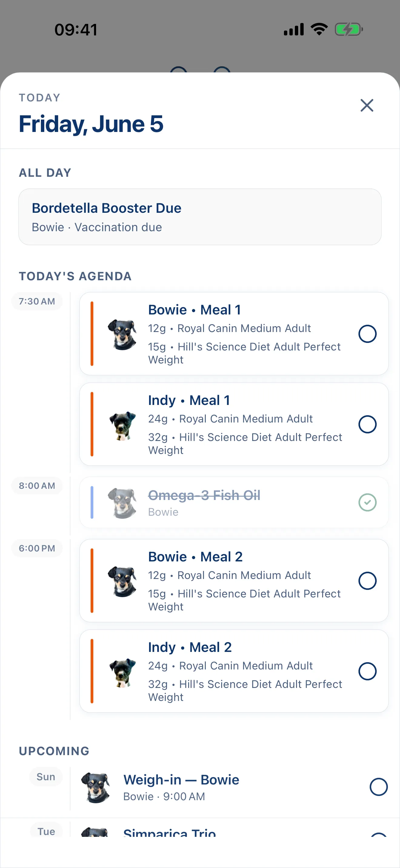The width and height of the screenshot is (400, 868).
Task: Open the Bordetella Booster Due card
Action: pyautogui.click(x=200, y=217)
